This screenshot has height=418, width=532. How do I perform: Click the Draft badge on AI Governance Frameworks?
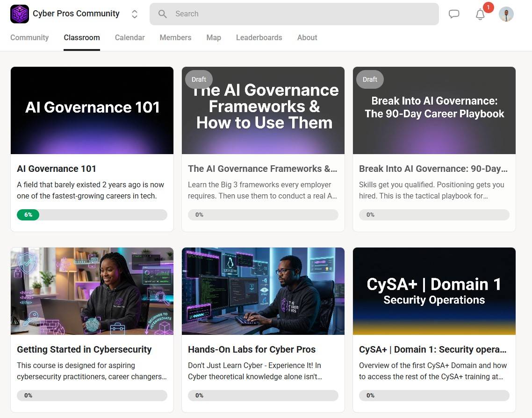click(199, 79)
